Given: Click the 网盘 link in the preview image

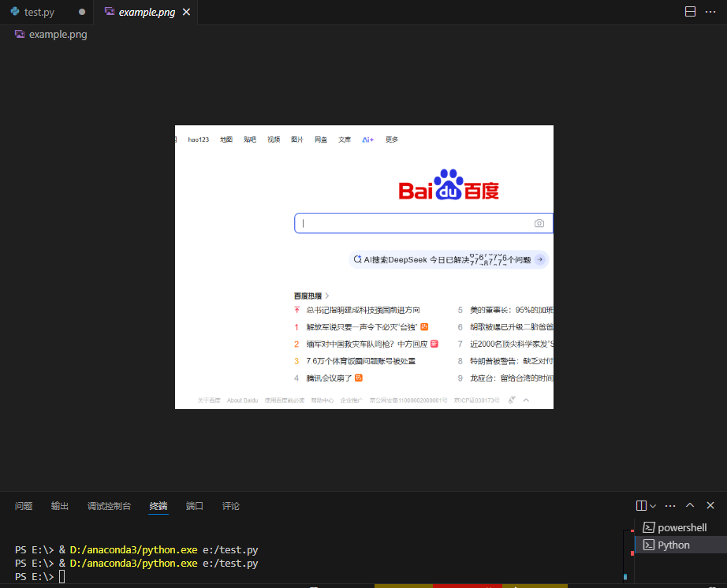Looking at the screenshot, I should coord(321,140).
